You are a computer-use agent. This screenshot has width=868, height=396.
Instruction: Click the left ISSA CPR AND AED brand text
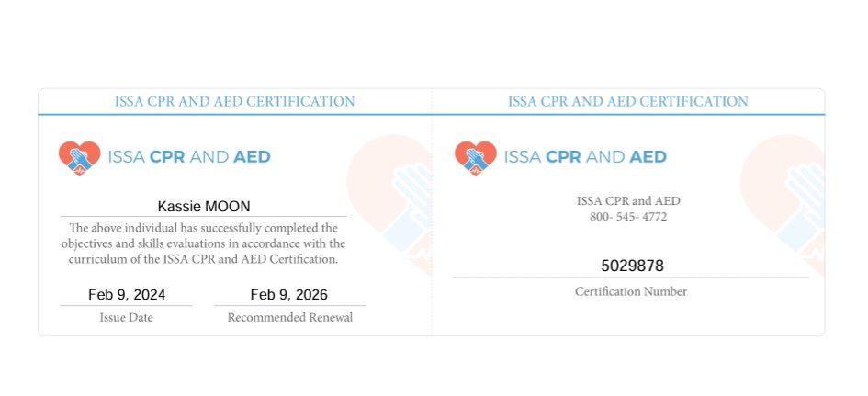[189, 157]
